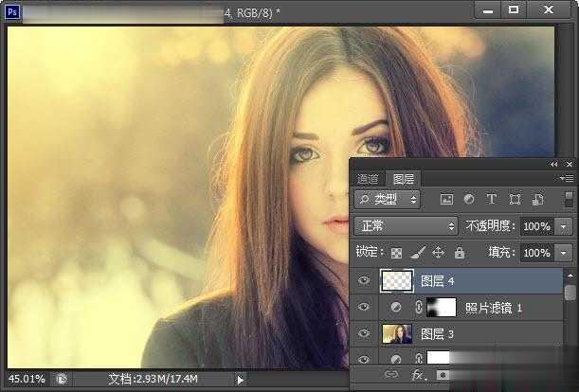Click the 填充 100% value field
The height and width of the screenshot is (392, 579).
pyautogui.click(x=537, y=253)
